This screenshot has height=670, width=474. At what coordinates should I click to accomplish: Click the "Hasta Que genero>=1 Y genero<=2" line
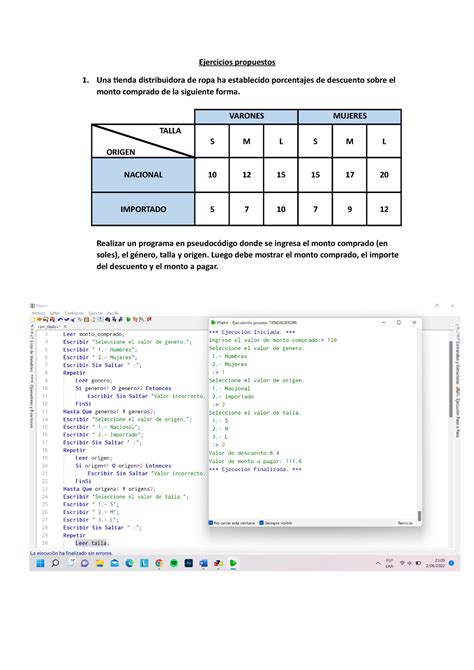click(x=109, y=411)
